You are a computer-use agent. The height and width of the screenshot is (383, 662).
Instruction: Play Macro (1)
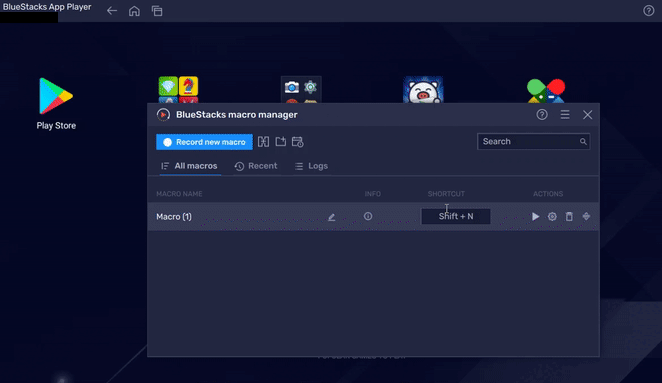(535, 216)
